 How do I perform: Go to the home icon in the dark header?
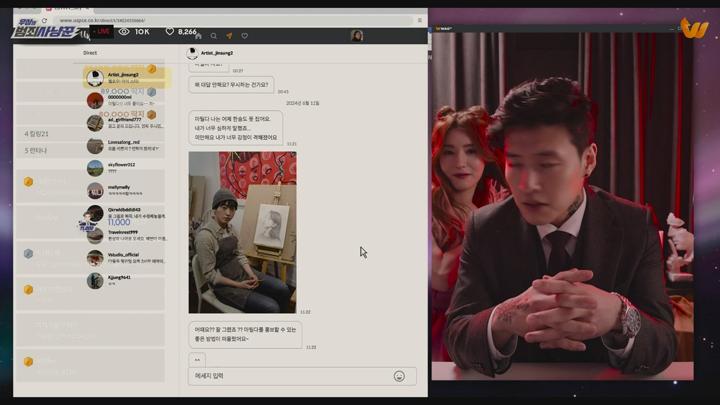[x=198, y=35]
